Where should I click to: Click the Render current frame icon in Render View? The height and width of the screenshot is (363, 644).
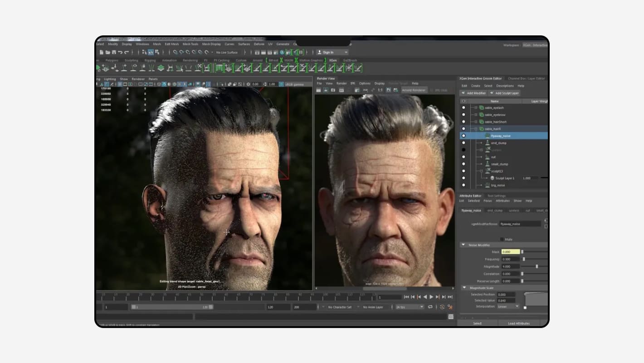click(x=319, y=89)
